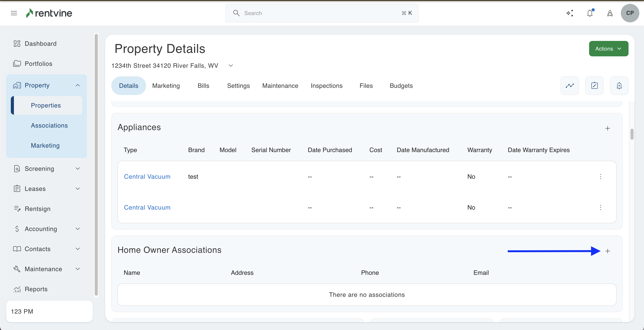
Task: Add a Home Owner Association with plus icon
Action: coord(607,251)
